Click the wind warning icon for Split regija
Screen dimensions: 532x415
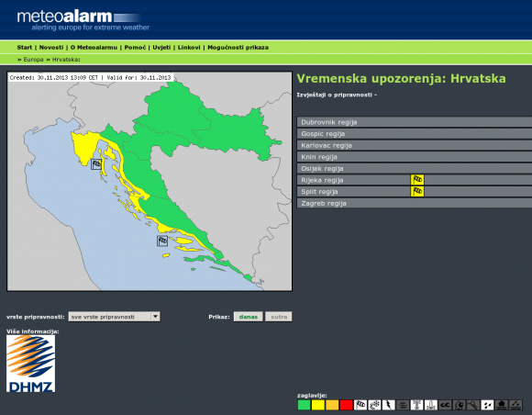pos(417,191)
